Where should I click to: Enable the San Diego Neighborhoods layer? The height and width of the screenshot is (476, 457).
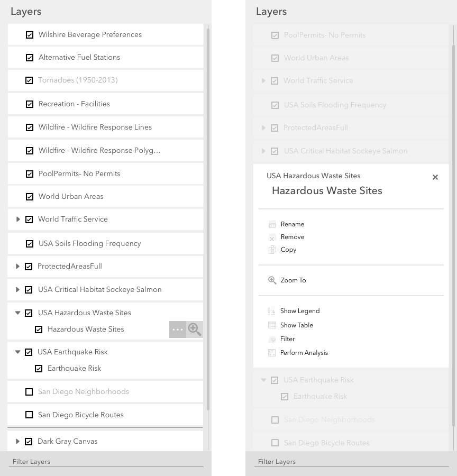pos(29,391)
